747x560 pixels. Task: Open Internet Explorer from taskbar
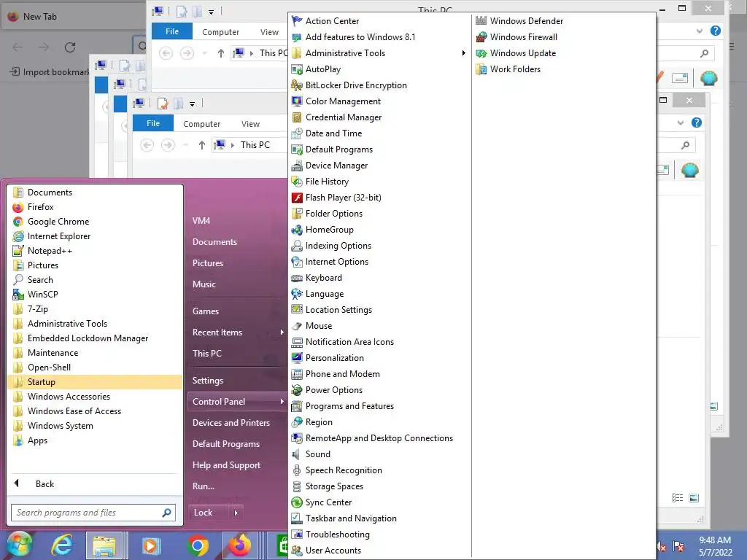(62, 545)
